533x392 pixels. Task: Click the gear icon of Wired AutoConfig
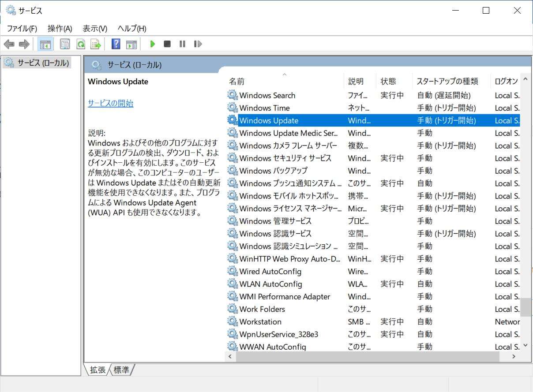tap(233, 271)
